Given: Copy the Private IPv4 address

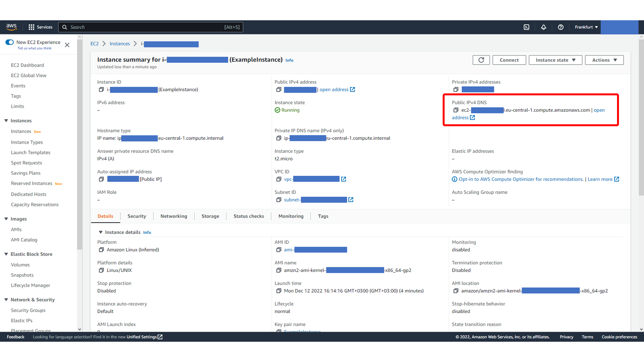Looking at the screenshot, I should pyautogui.click(x=456, y=89).
